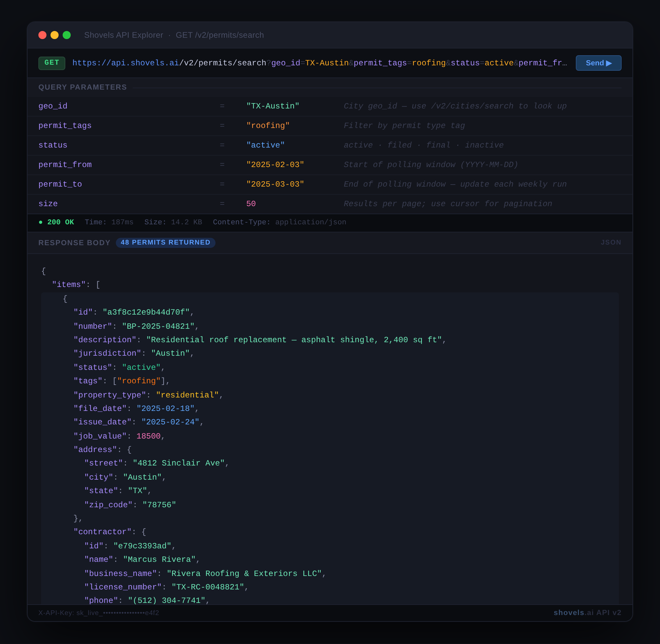The width and height of the screenshot is (660, 644).
Task: Click the 48 PERMITS RETURNED badge
Action: [x=165, y=243]
